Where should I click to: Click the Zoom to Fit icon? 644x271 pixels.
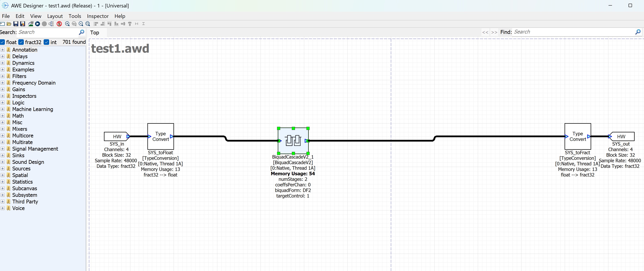point(87,24)
